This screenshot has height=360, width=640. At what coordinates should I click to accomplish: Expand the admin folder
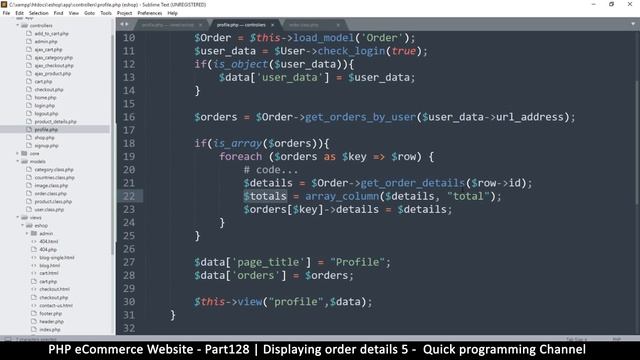[27, 233]
